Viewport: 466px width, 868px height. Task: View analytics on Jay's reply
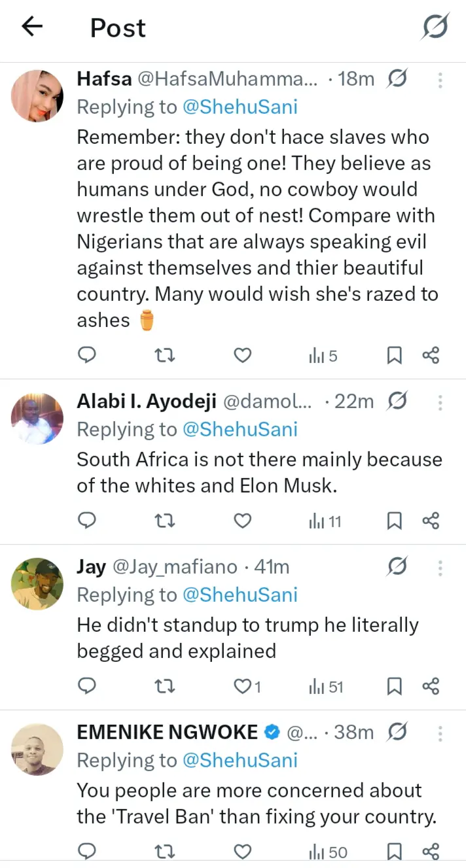click(326, 686)
